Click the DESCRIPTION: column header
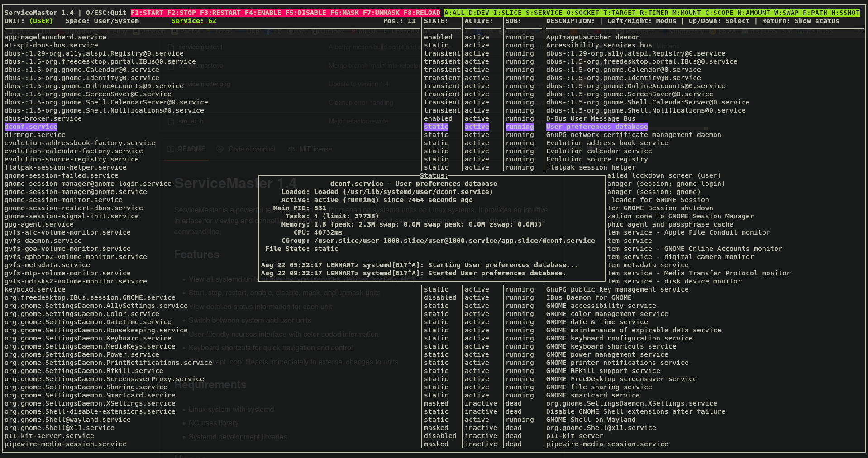 click(570, 21)
